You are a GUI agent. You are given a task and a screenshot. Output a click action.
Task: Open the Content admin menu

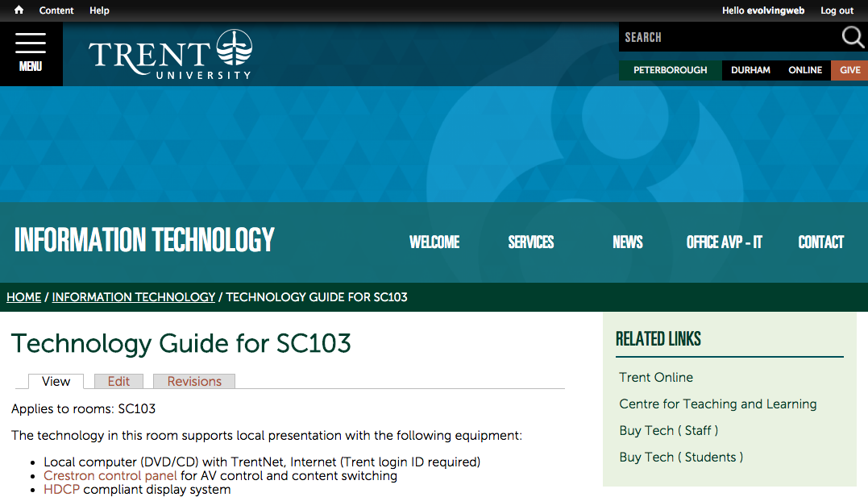coord(56,10)
